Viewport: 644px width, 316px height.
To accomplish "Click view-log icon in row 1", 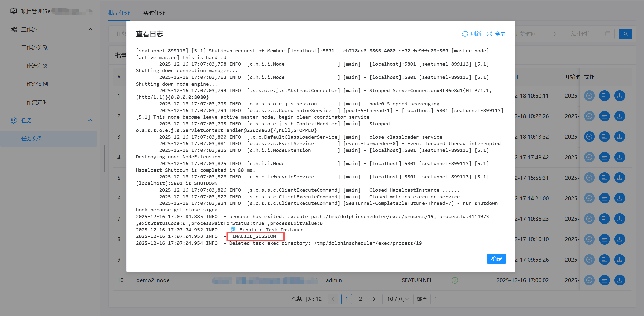I will (x=604, y=96).
